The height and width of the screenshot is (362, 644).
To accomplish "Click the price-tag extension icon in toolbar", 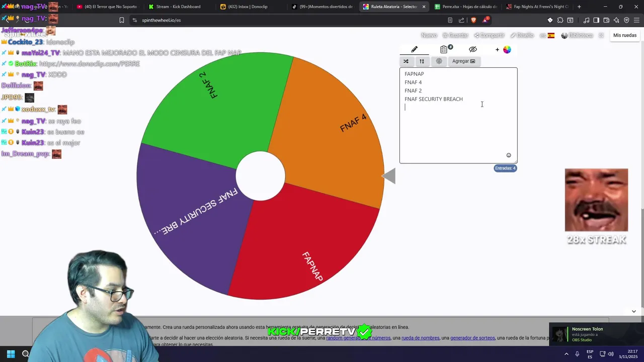I will (550, 20).
